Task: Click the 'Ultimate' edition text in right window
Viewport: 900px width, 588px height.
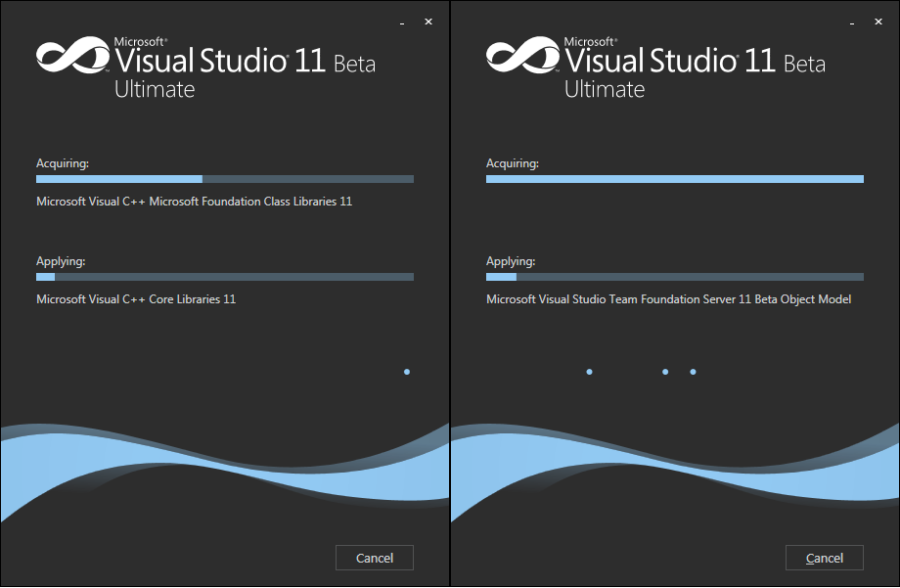Action: 605,90
